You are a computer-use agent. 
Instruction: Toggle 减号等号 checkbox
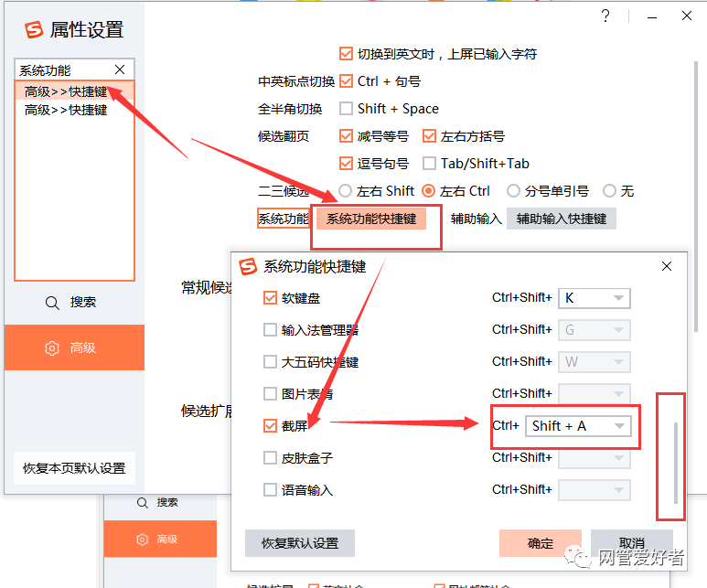pos(346,135)
